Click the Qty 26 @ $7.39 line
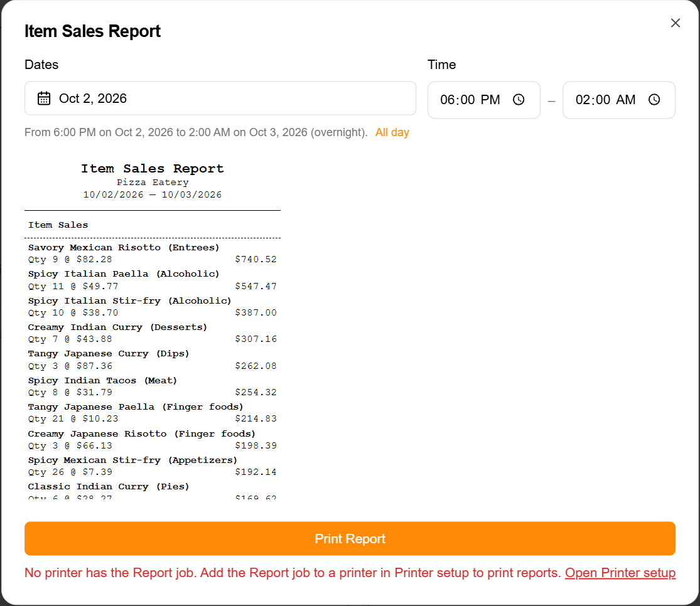 coord(70,472)
